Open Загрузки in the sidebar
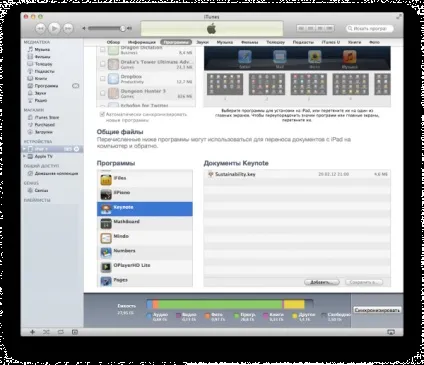Viewport: 424px width, 365px height. coord(44,132)
